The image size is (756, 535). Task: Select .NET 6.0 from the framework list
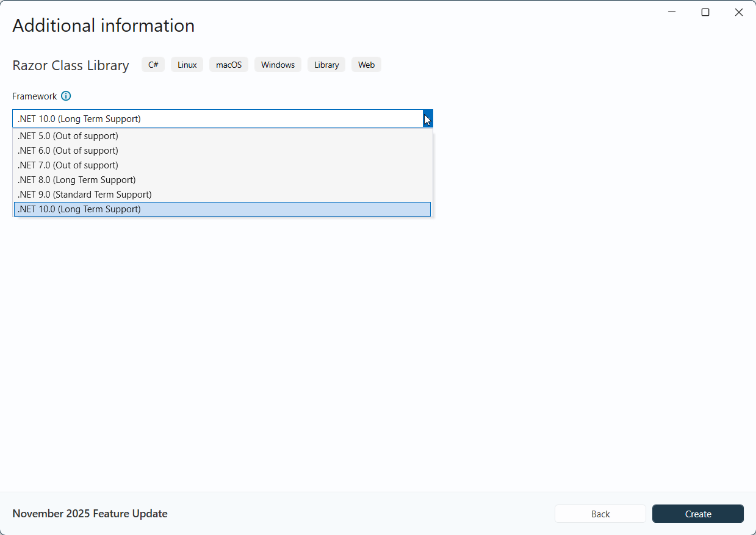pos(68,150)
